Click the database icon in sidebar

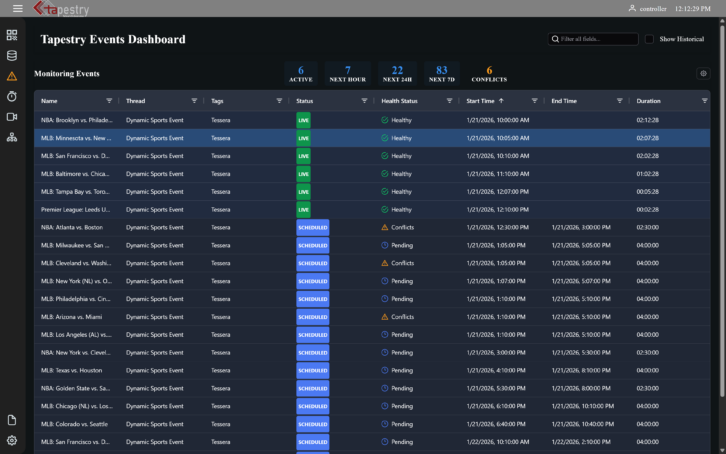(x=12, y=56)
